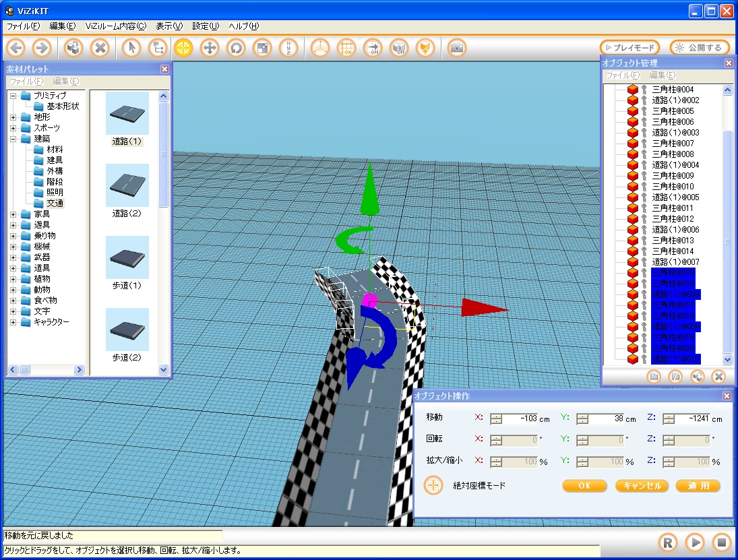The image size is (738, 560).
Task: Expand the 家具 tree folder
Action: click(x=13, y=214)
